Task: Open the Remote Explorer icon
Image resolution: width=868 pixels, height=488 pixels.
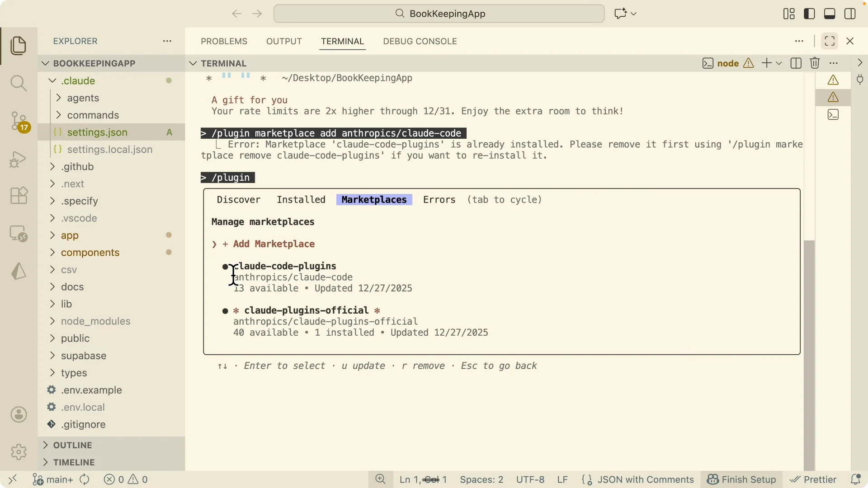Action: click(x=19, y=234)
